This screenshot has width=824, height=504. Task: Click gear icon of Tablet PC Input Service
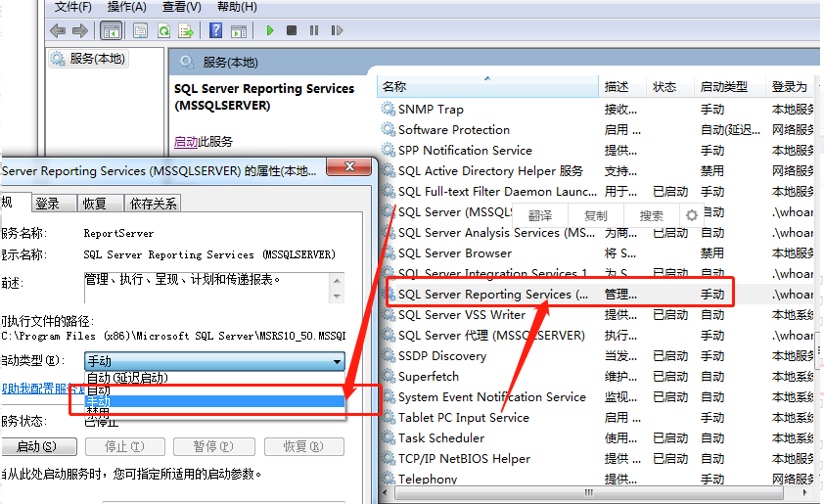[389, 417]
